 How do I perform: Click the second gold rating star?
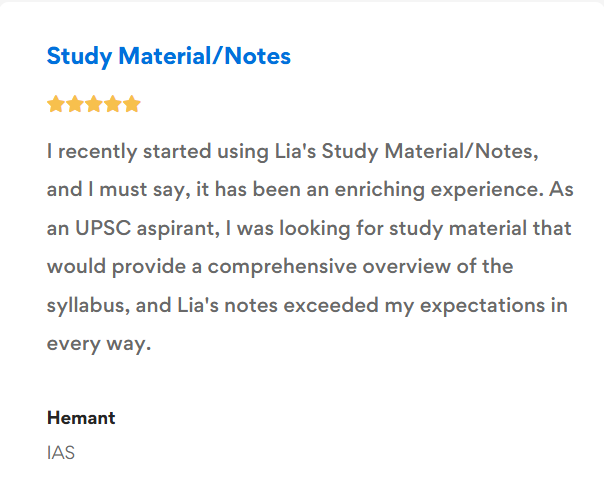(x=75, y=104)
